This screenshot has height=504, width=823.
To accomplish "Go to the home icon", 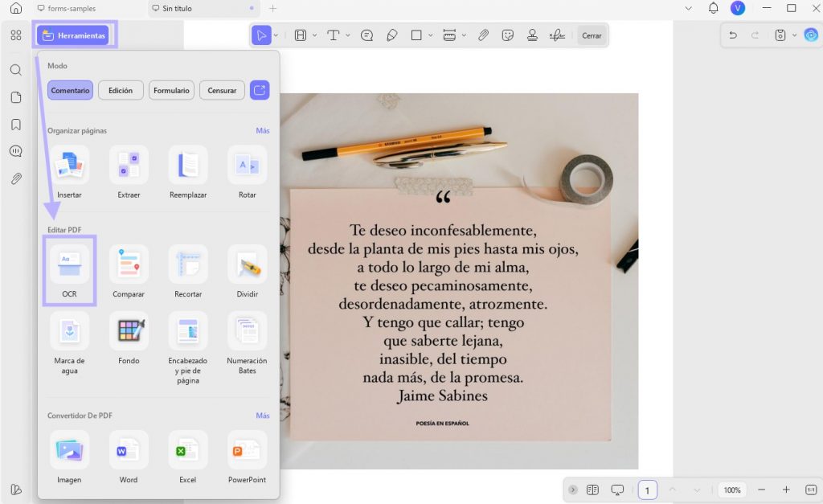I will click(16, 8).
